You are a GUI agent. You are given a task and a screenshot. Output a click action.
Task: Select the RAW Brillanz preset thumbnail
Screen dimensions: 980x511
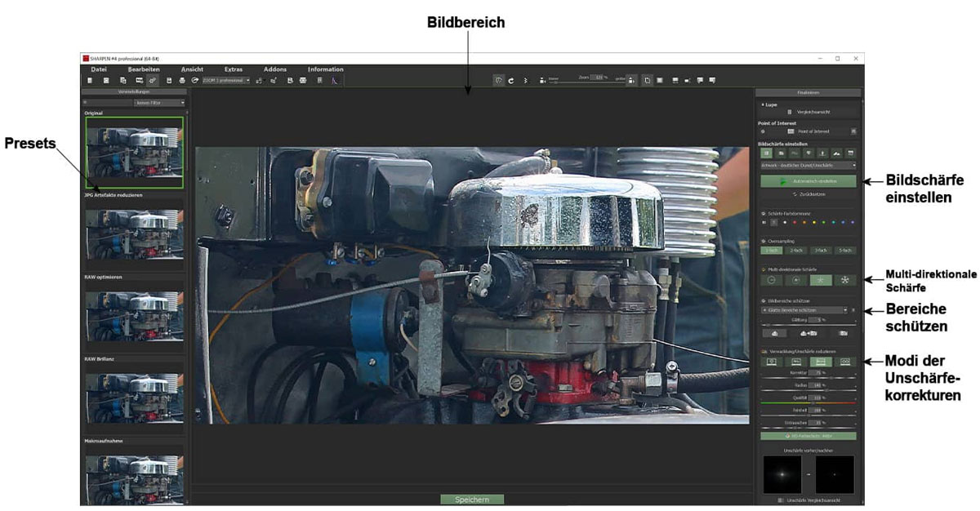click(135, 397)
